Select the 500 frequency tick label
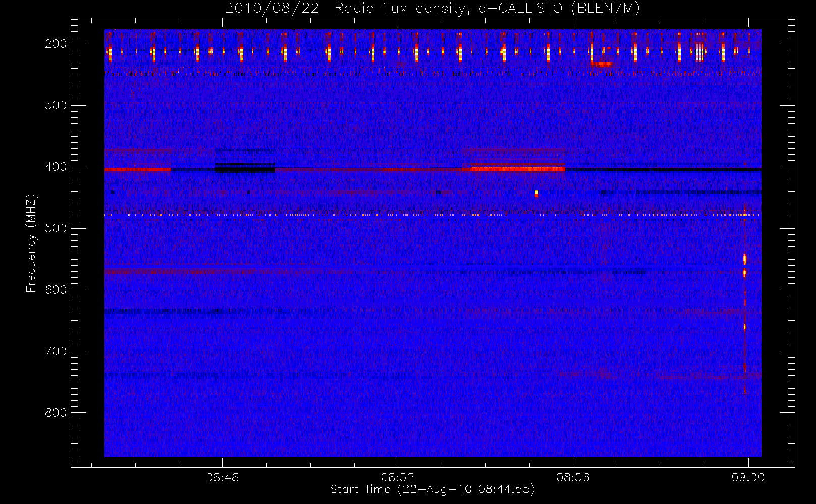816x504 pixels. point(56,228)
